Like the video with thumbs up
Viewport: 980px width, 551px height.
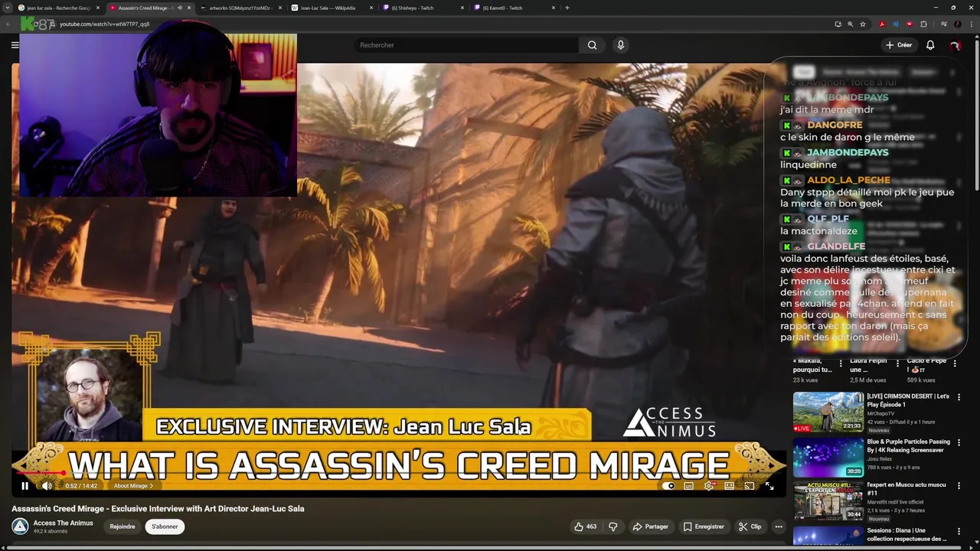point(585,527)
